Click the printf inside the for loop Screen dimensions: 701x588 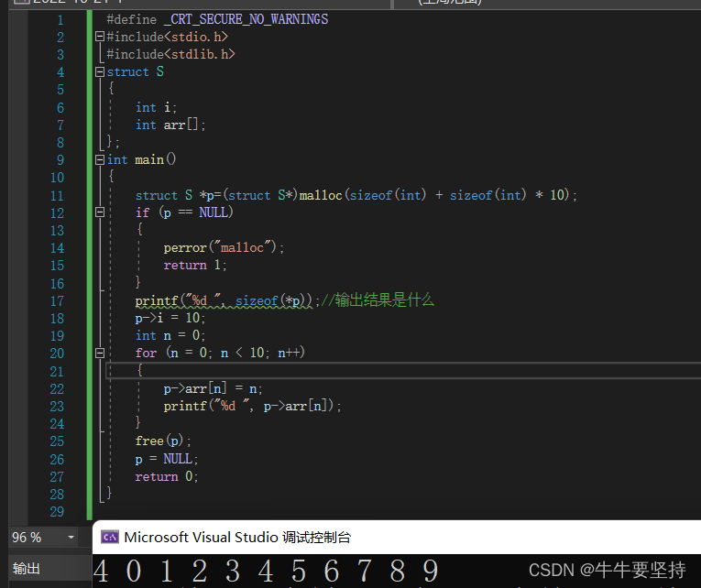(252, 406)
